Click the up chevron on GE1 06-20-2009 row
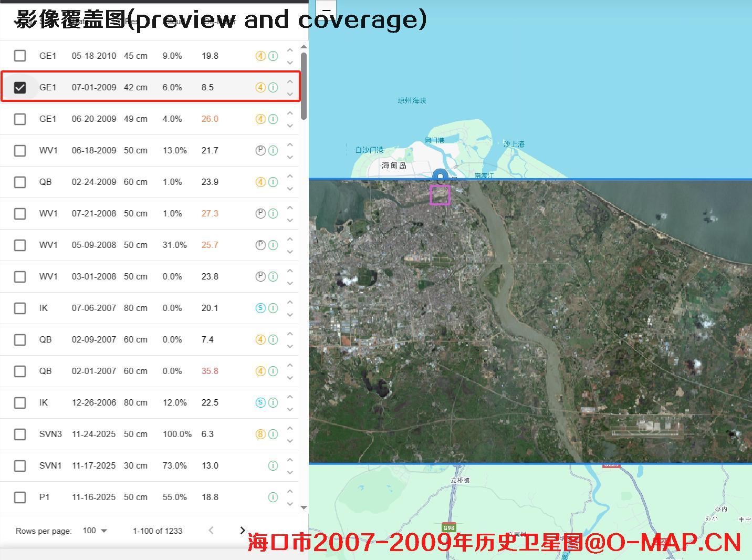This screenshot has height=560, width=752. pos(290,112)
